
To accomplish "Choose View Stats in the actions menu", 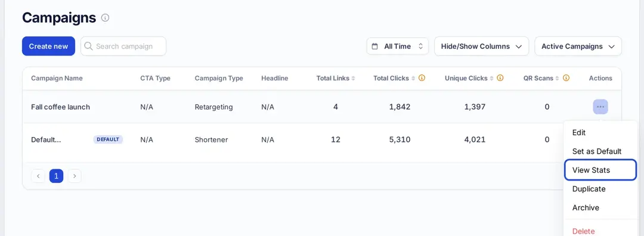I will pos(600,170).
